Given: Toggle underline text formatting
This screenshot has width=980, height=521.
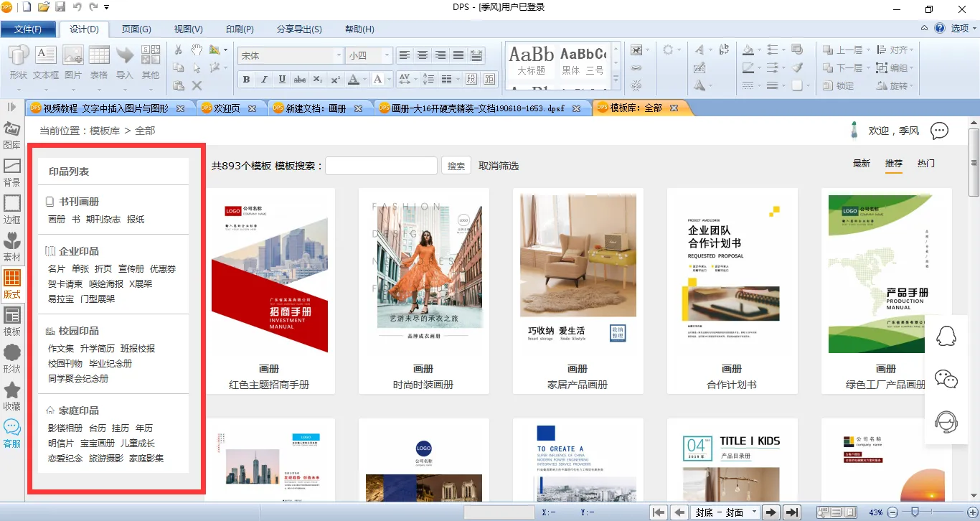Looking at the screenshot, I should tap(282, 80).
